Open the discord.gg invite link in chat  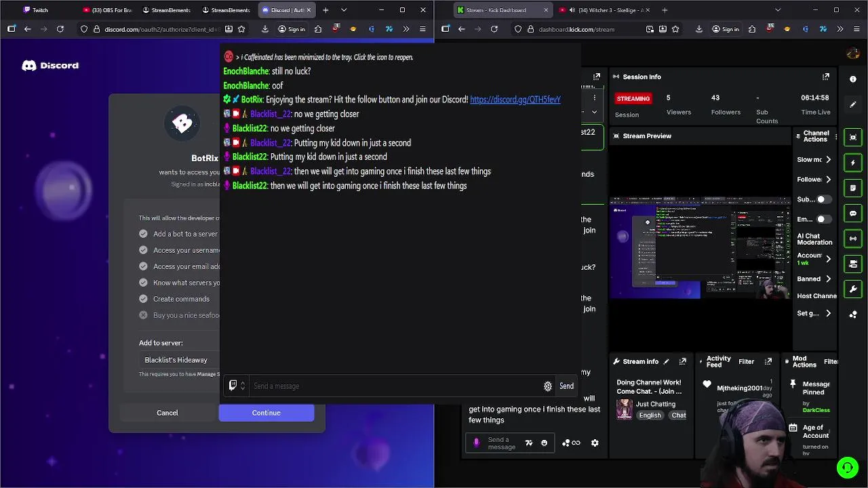(x=515, y=100)
